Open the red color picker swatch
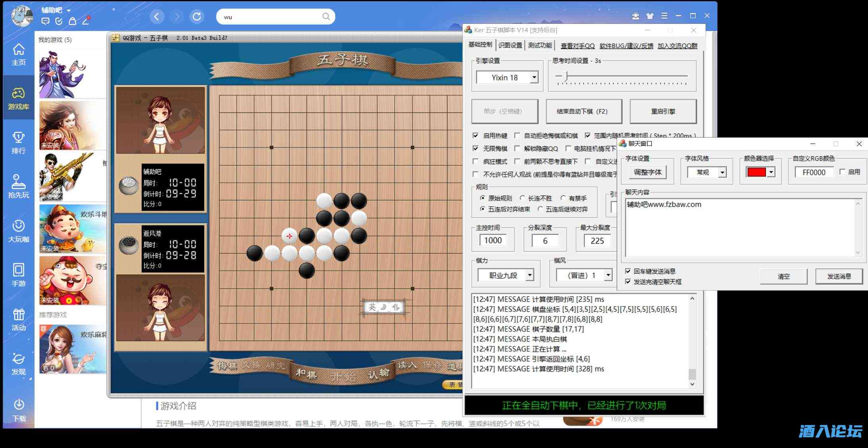Image resolution: width=868 pixels, height=448 pixels. click(756, 173)
